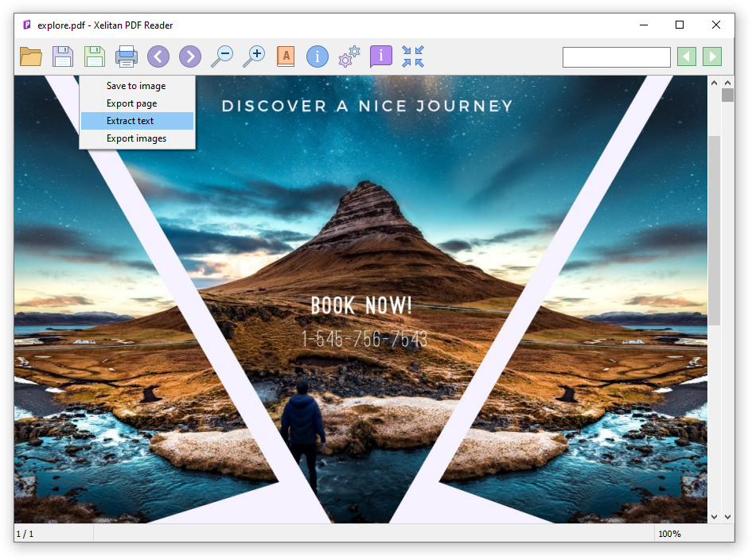Zoom out on the document
Image resolution: width=752 pixels, height=560 pixels.
click(223, 56)
